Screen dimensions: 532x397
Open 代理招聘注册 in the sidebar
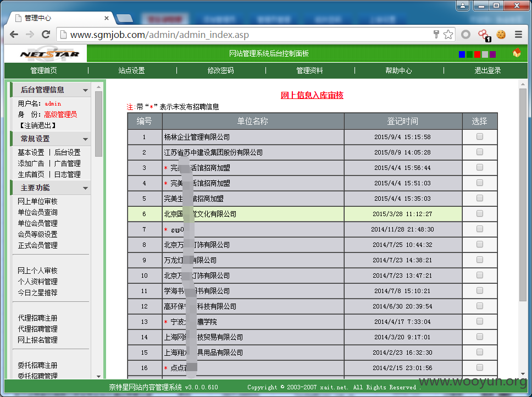click(x=38, y=318)
